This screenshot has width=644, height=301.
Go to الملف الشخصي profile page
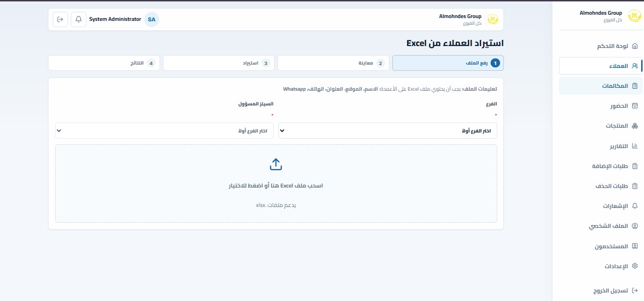(601, 226)
